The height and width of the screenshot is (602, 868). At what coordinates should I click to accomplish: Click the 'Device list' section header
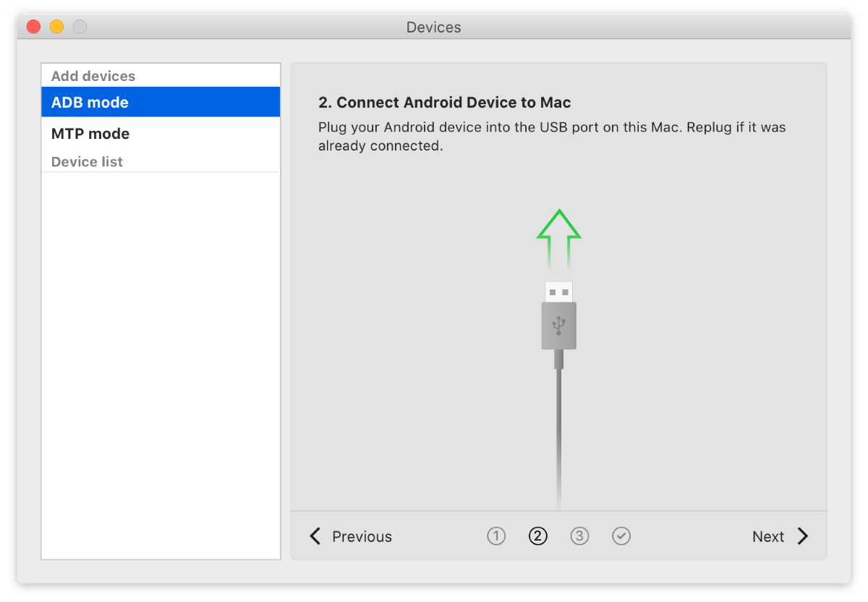(87, 161)
